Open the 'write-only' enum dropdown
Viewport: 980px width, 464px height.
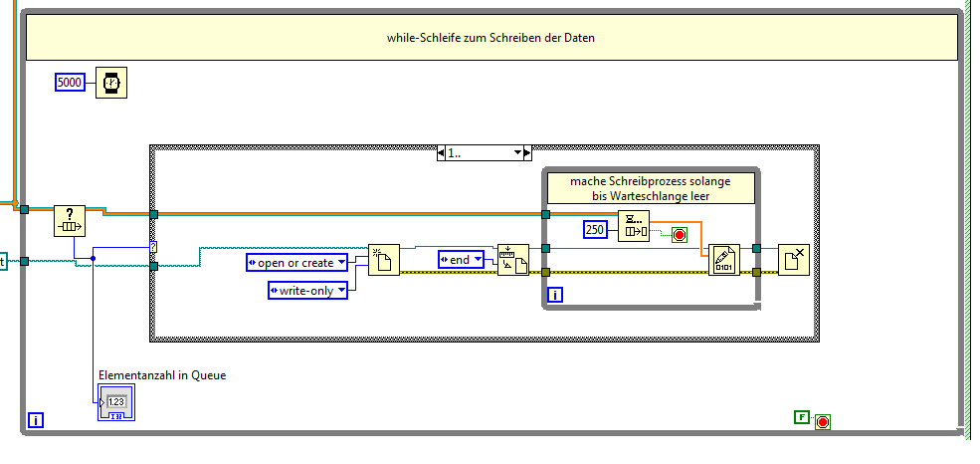point(308,290)
